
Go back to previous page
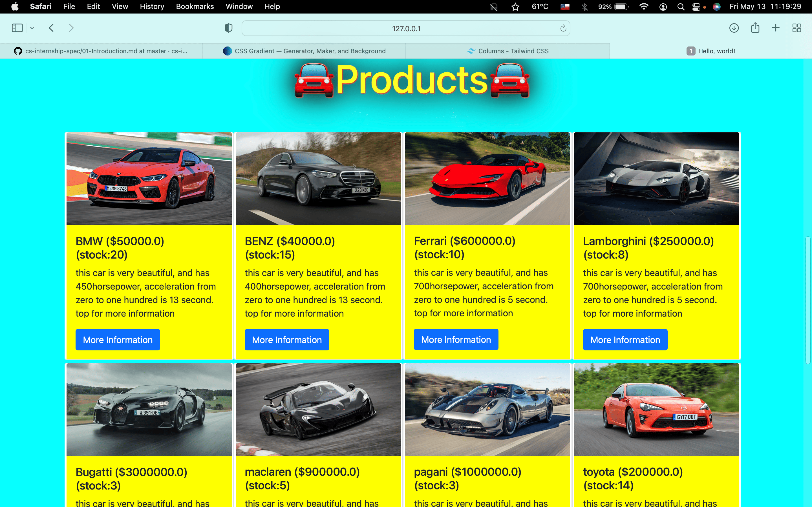51,28
